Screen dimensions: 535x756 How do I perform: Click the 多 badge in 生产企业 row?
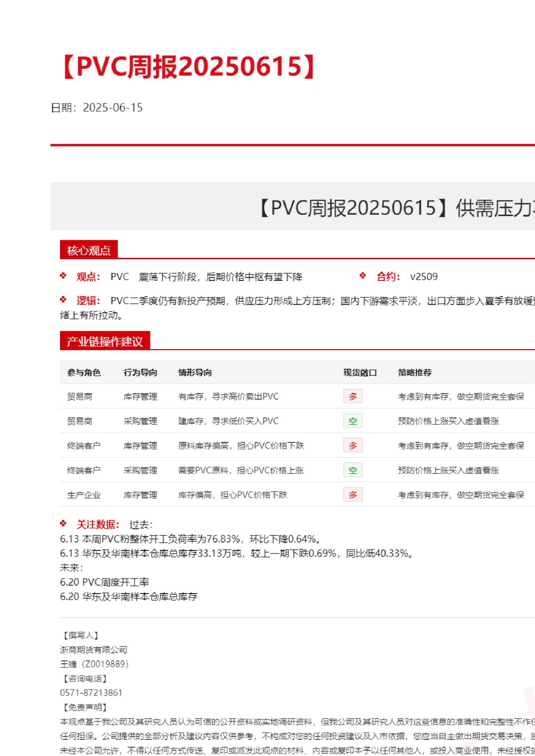[353, 495]
